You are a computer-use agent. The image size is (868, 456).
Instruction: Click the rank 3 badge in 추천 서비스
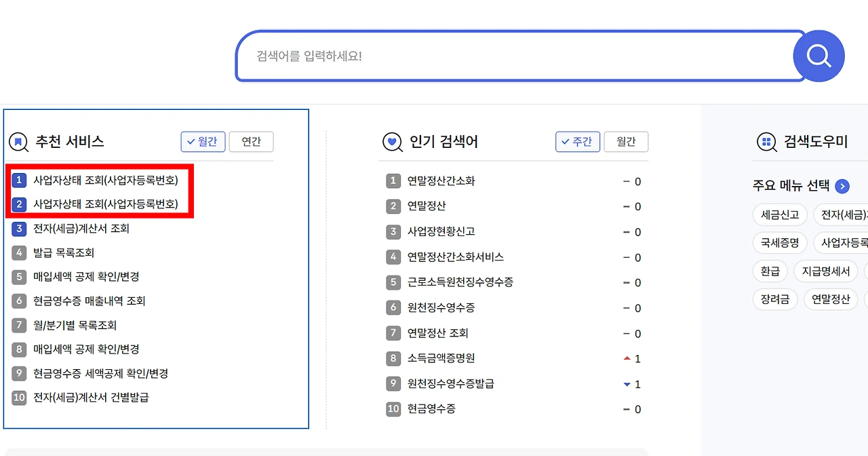(20, 229)
